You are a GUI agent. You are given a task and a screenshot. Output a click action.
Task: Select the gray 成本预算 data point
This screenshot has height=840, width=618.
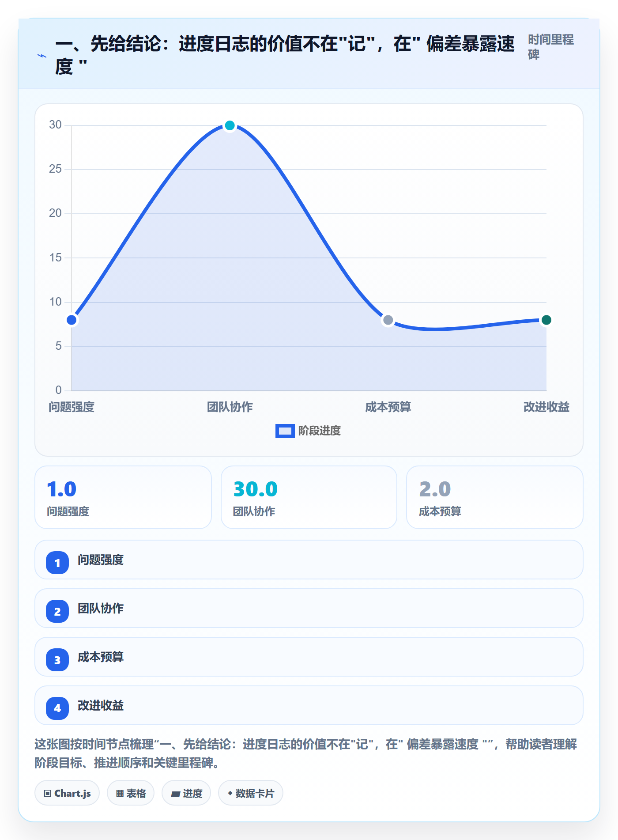click(388, 320)
